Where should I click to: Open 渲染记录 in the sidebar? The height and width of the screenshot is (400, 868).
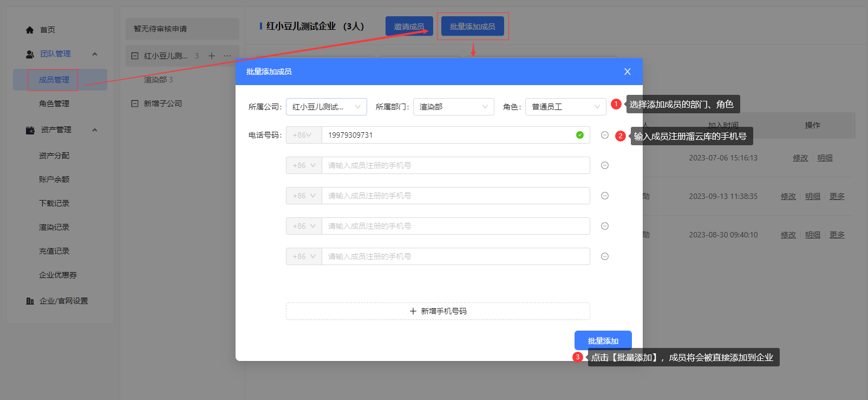(x=54, y=227)
